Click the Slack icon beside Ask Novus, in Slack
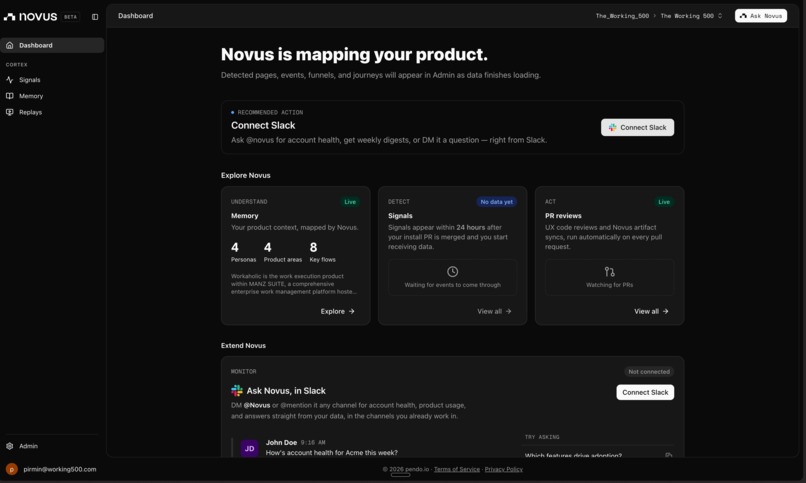 237,391
